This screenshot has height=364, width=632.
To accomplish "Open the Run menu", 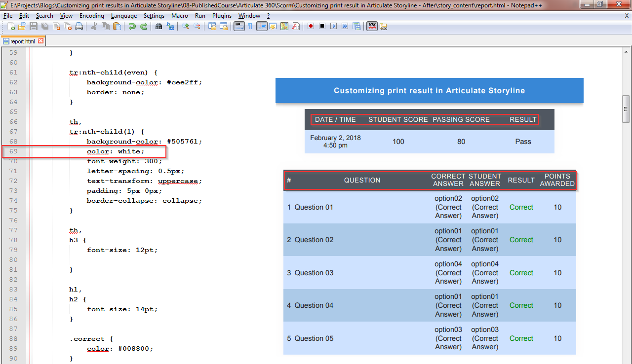I will 200,16.
